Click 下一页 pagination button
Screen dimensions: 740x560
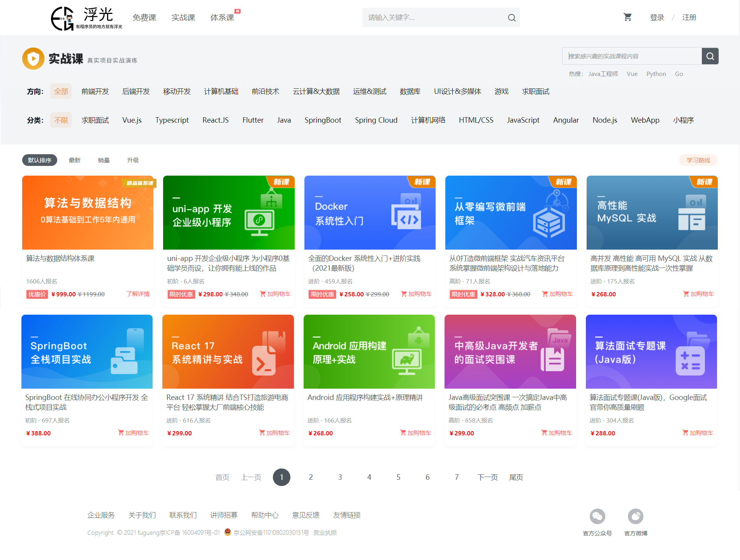pos(487,477)
